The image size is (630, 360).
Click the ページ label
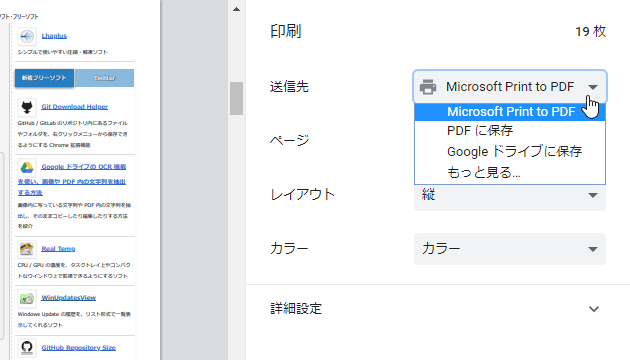pyautogui.click(x=290, y=140)
